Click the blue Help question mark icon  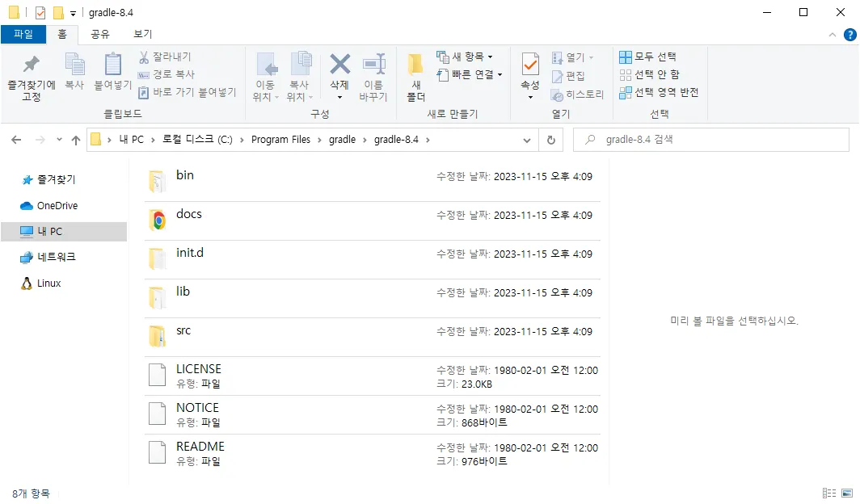(850, 35)
